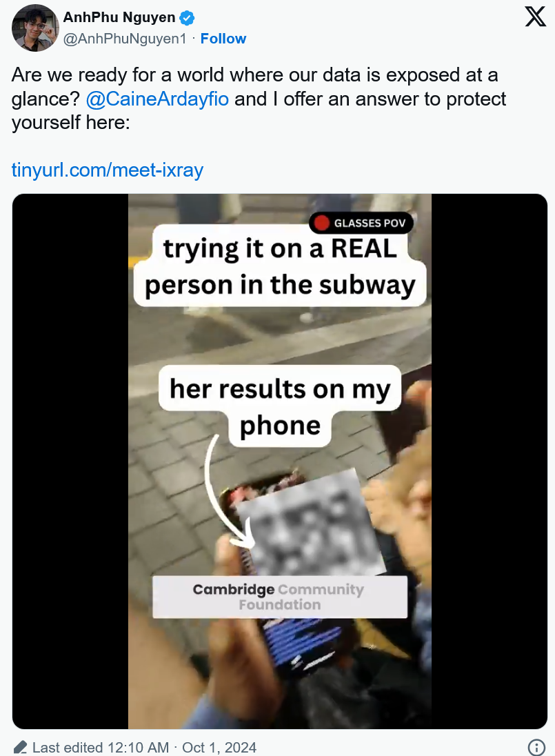This screenshot has height=756, width=555.
Task: Click the GLASSES POV label
Action: pos(370,223)
